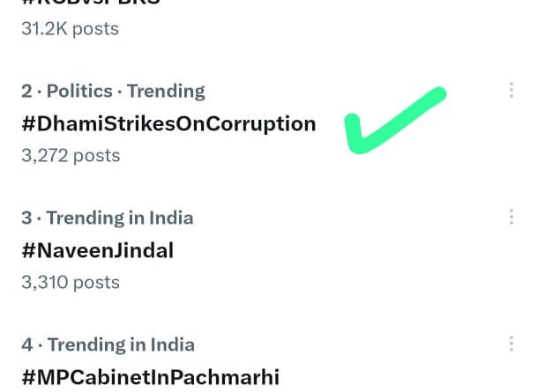Screen dimensions: 538x392
Task: Open the #MPCabinetInPachmarhi hashtag
Action: [x=150, y=378]
